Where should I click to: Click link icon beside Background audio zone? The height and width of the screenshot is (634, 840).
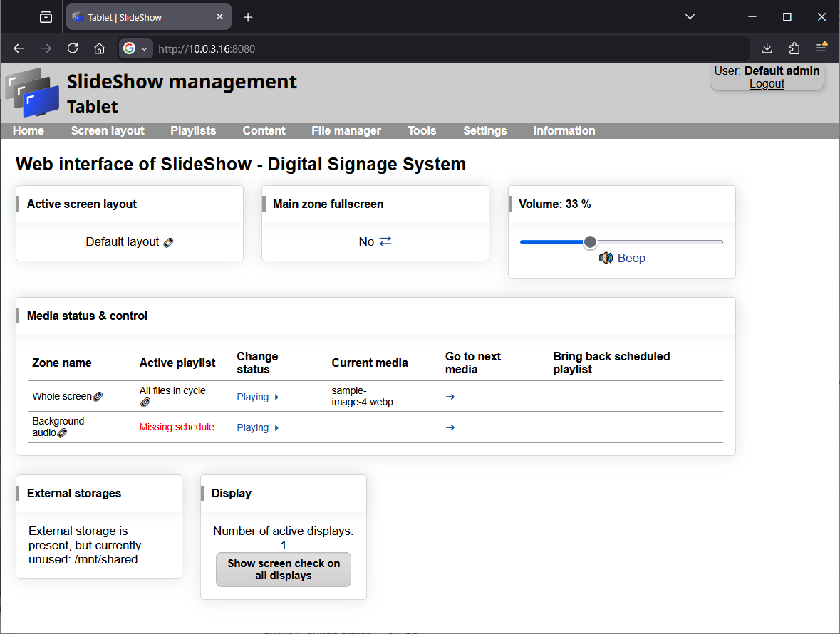point(62,433)
